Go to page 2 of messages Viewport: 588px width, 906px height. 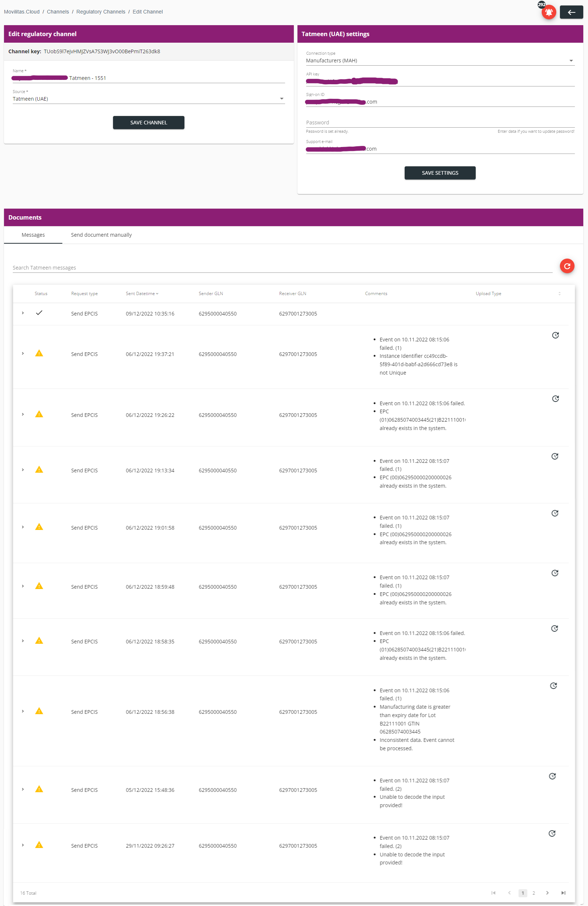point(533,893)
